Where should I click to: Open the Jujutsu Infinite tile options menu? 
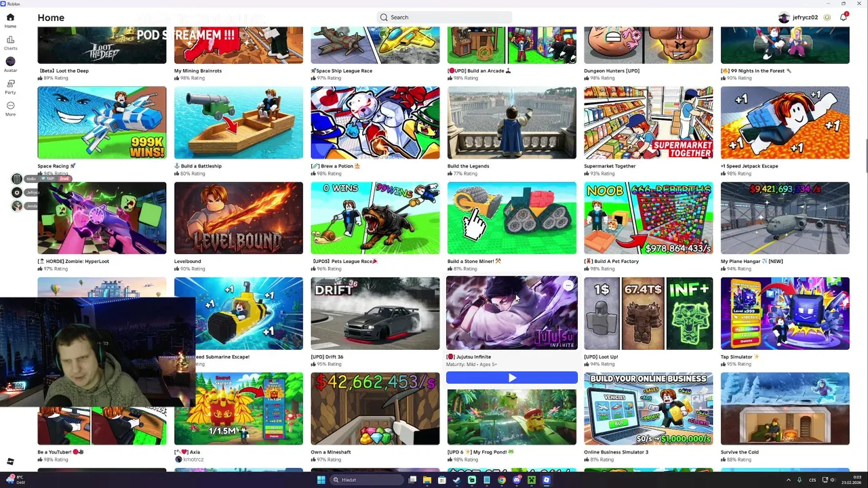[568, 286]
